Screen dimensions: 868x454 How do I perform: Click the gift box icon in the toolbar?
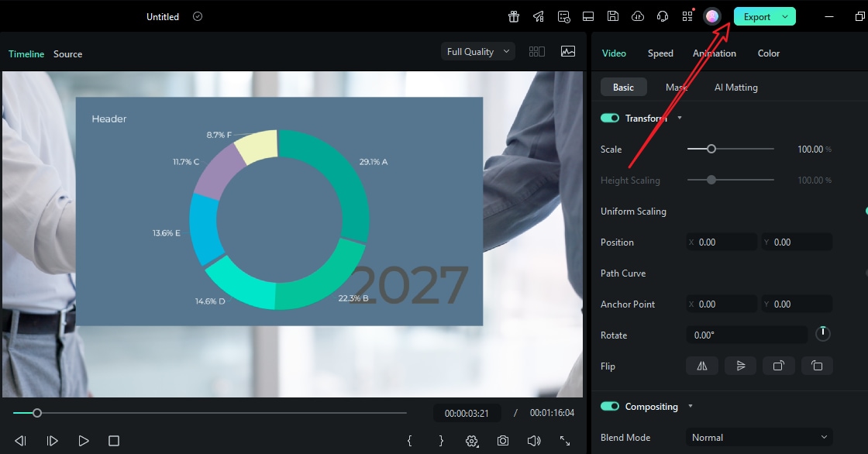513,15
